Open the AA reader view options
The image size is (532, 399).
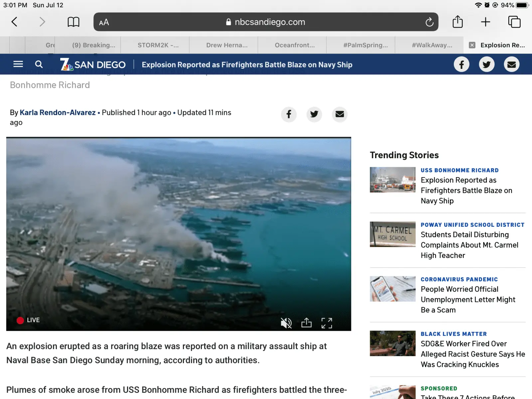click(104, 22)
